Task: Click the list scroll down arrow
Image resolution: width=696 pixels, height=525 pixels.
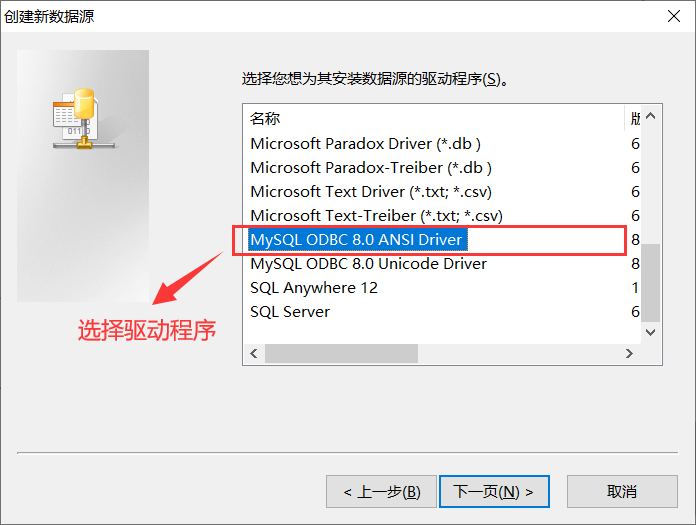Action: pos(651,332)
